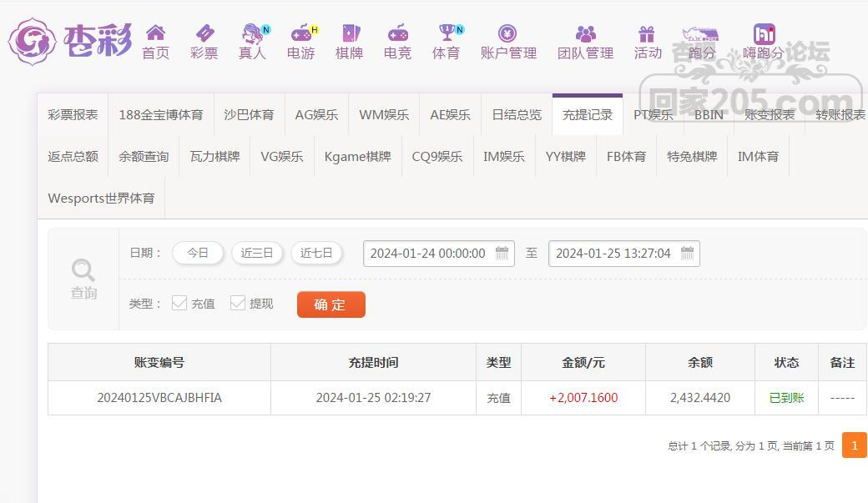
Task: Open the lottery (彩票) ticket icon
Action: tap(204, 33)
